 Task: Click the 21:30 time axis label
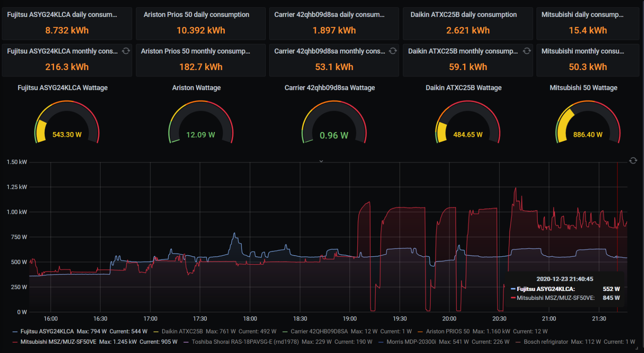tap(599, 318)
